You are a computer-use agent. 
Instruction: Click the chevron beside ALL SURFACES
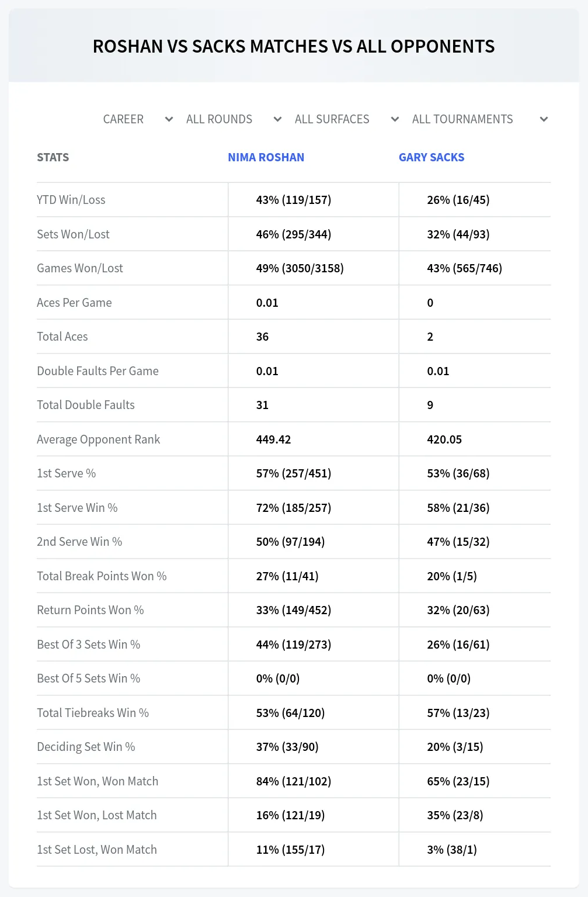(395, 119)
